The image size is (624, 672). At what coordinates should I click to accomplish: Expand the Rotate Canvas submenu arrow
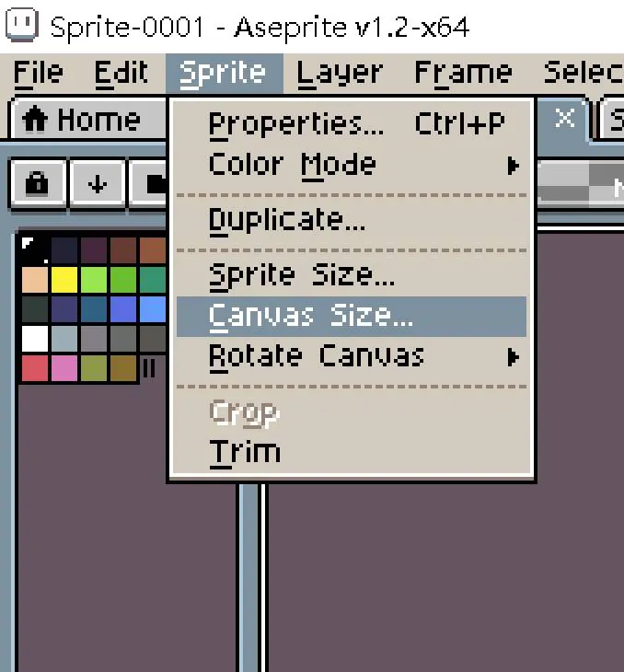tap(513, 357)
